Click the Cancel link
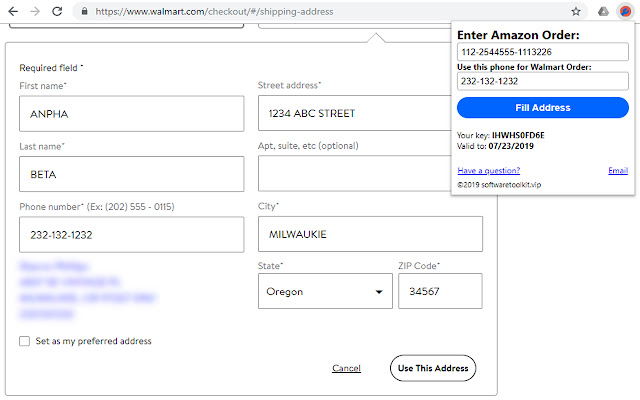This screenshot has height=400, width=640. click(346, 368)
